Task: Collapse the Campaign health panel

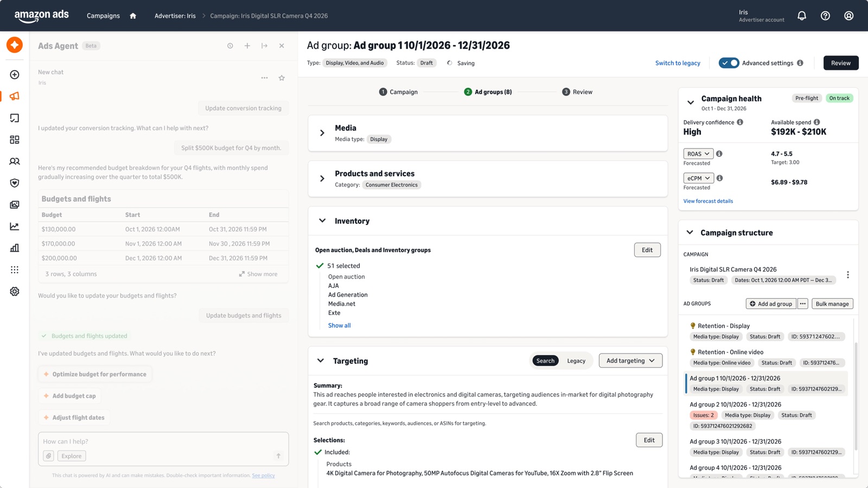Action: tap(690, 102)
